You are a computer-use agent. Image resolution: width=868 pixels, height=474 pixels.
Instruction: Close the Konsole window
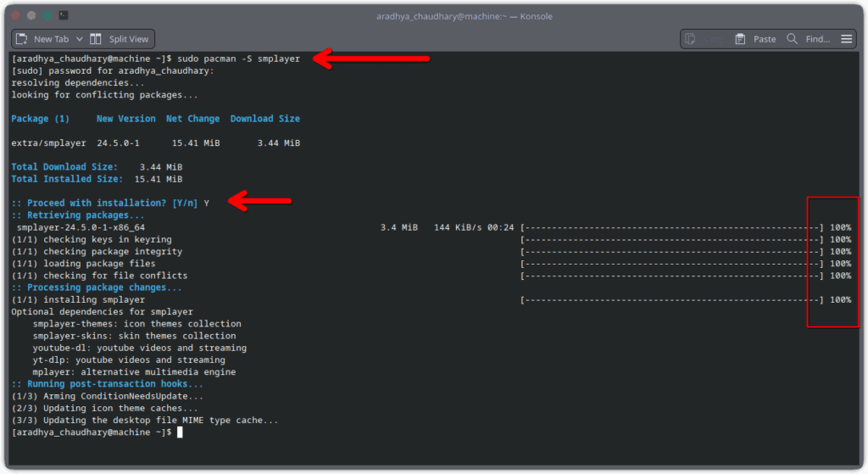coord(15,15)
